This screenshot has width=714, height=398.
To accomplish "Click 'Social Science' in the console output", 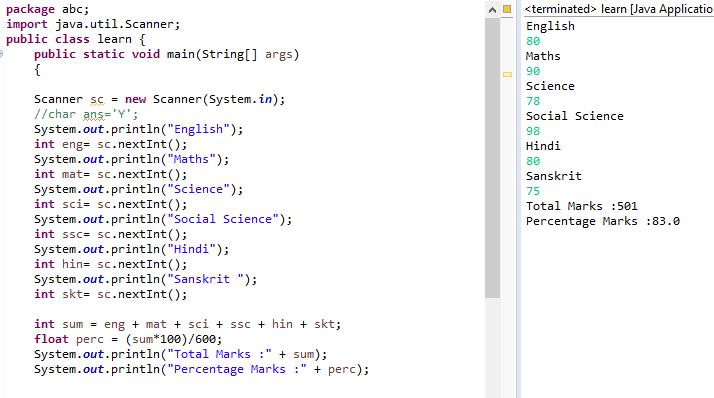I will coord(575,117).
